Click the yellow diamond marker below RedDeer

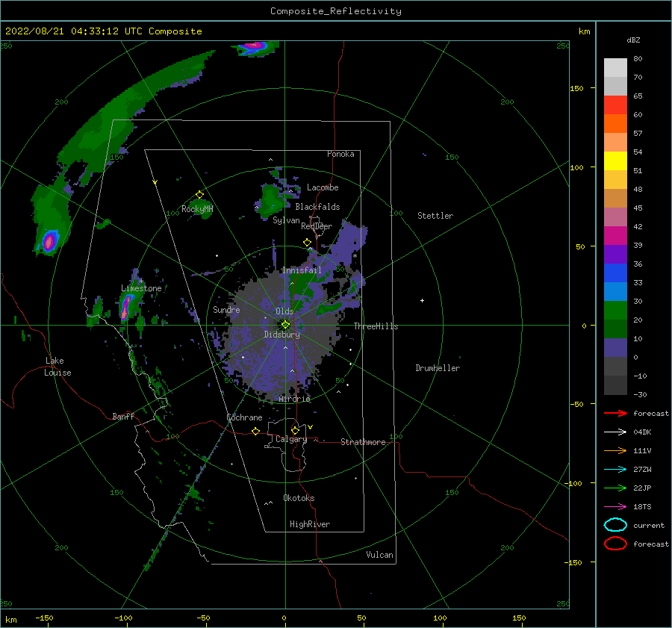308,243
